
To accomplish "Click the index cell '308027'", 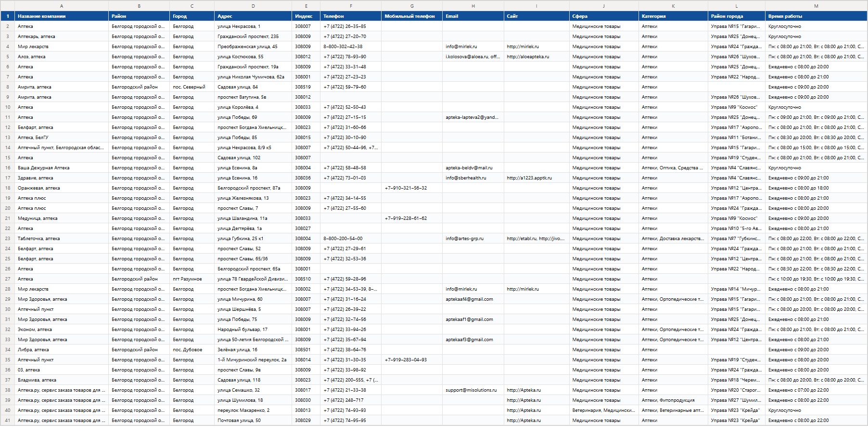I will tap(306, 229).
